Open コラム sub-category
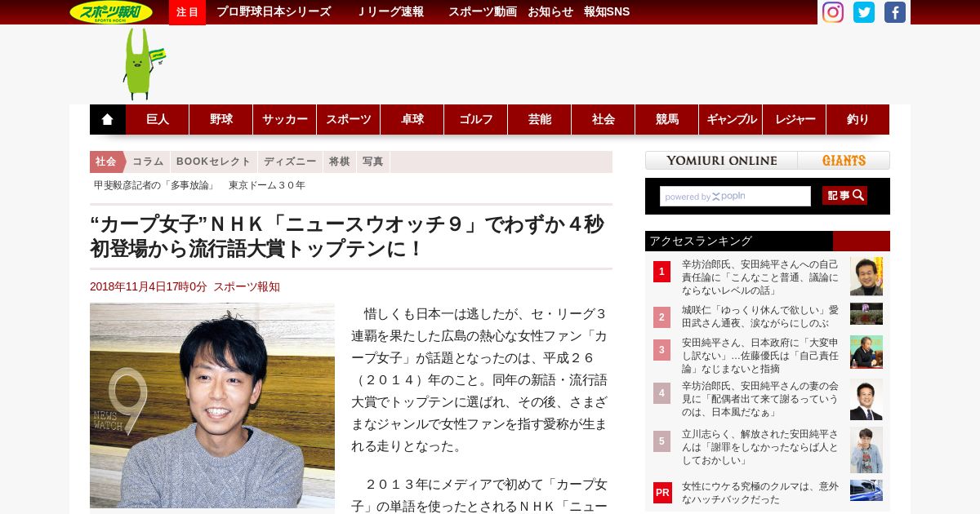The width and height of the screenshot is (980, 514). (x=148, y=162)
